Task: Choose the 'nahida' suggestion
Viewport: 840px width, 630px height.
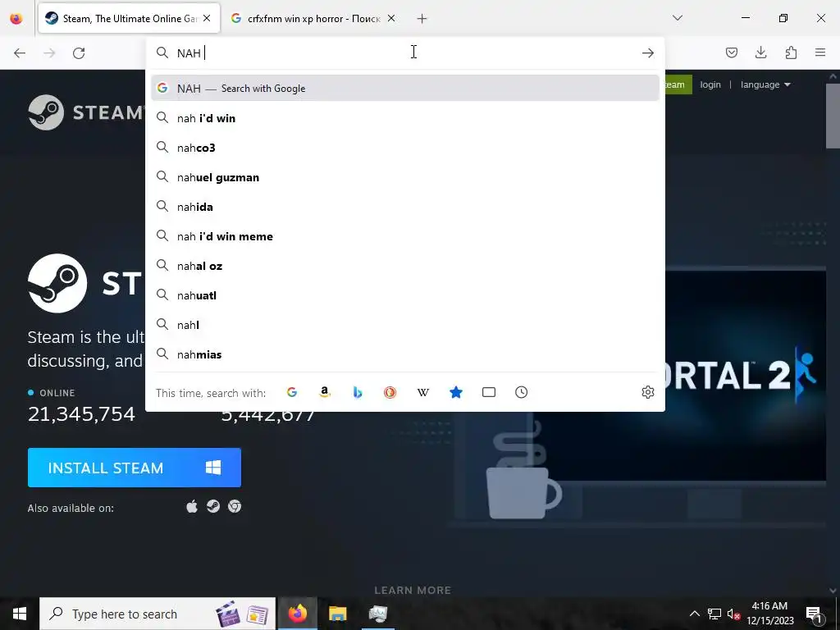Action: click(405, 207)
